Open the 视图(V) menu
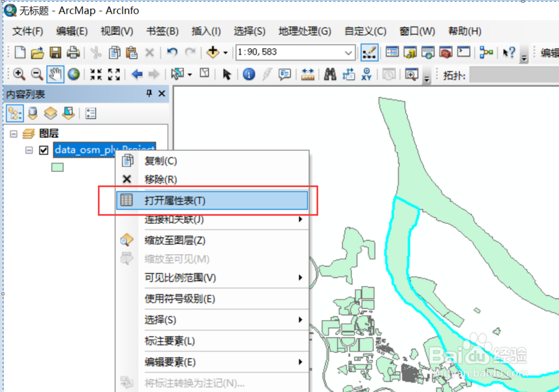The height and width of the screenshot is (392, 559). coord(117,31)
